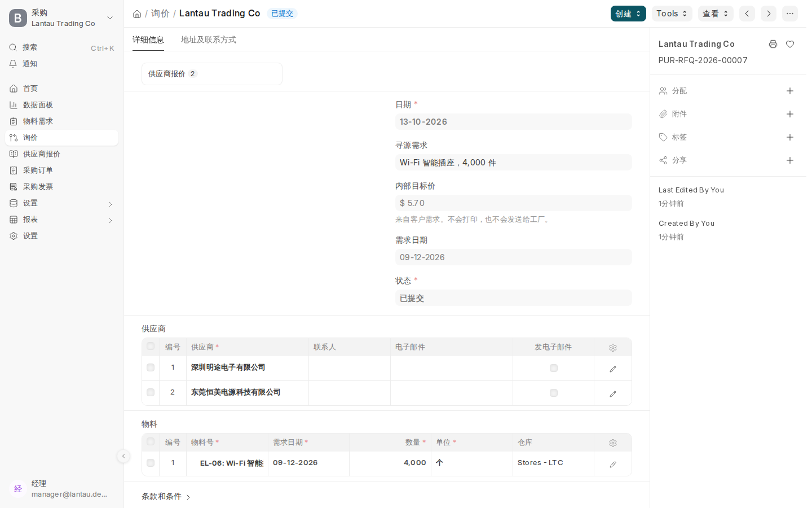812x508 pixels.
Task: Open the Tools dropdown
Action: coord(672,14)
